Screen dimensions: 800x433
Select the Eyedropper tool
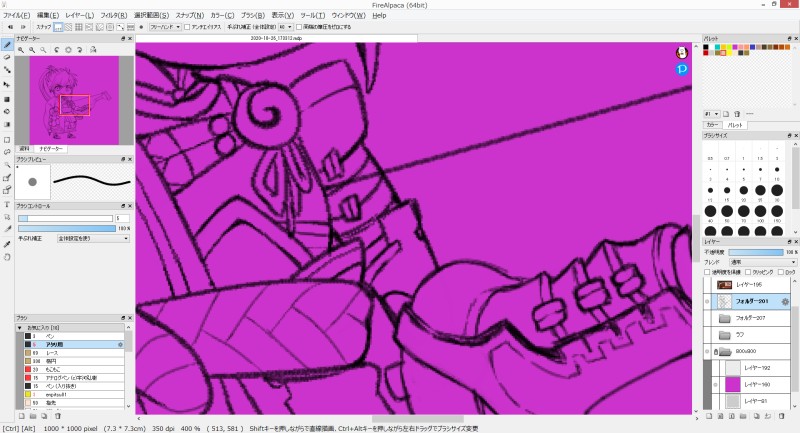(7, 244)
